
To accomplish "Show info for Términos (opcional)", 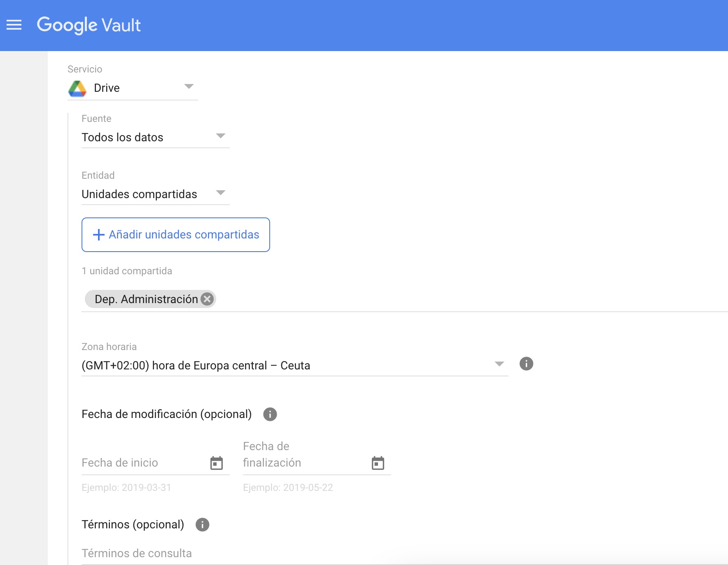I will pyautogui.click(x=202, y=525).
